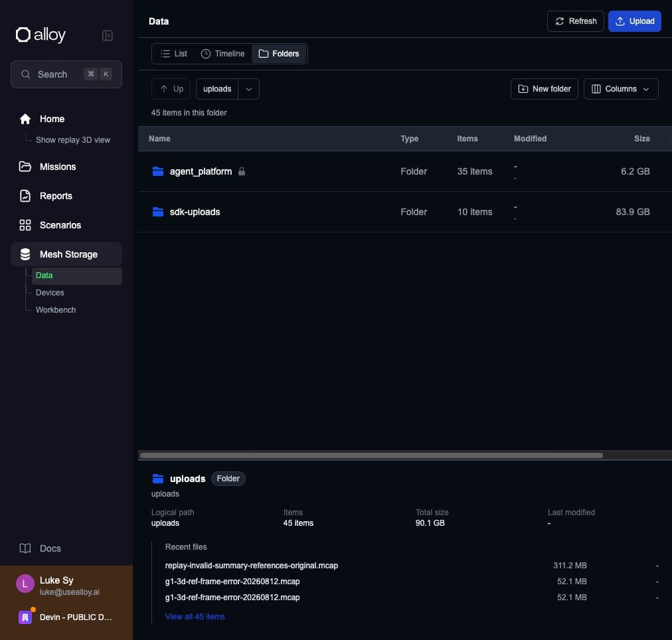Click 83.9 GB size cell

point(633,212)
